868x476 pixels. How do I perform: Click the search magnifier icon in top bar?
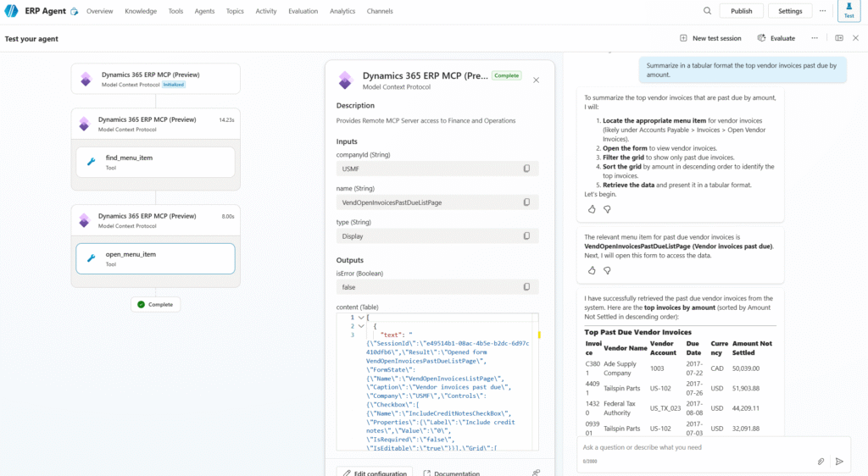pyautogui.click(x=707, y=11)
